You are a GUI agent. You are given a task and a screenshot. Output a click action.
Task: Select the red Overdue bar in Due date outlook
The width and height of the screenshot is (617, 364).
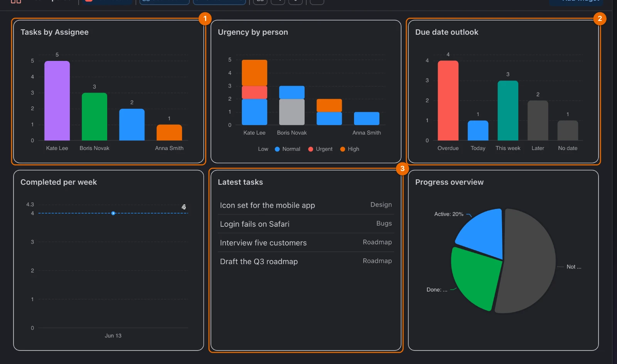[x=448, y=100]
